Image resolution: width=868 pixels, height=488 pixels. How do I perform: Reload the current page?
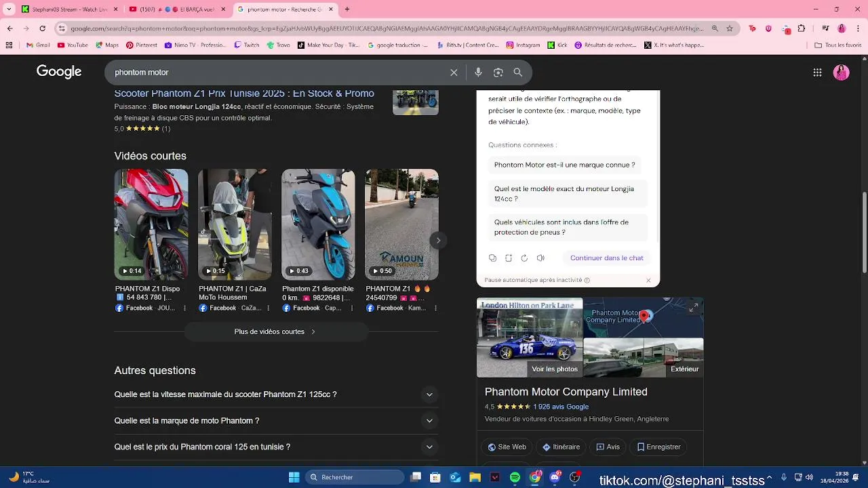click(42, 28)
